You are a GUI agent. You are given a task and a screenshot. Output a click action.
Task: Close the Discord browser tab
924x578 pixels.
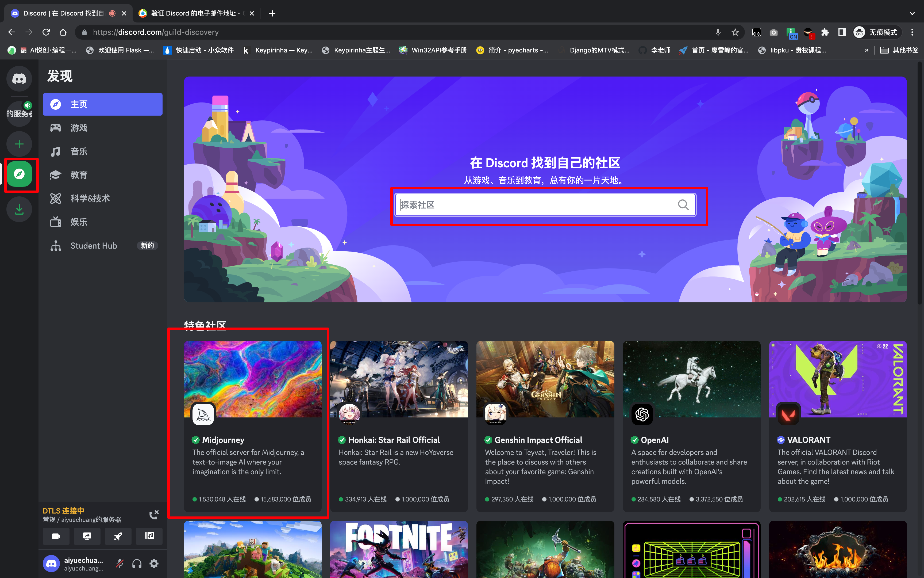point(124,13)
